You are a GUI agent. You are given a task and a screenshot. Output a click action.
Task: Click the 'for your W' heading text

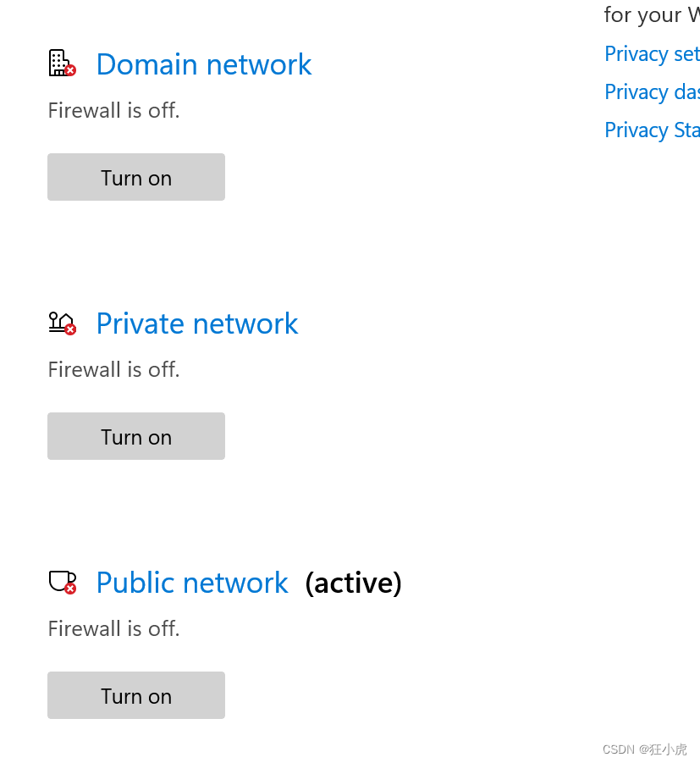(652, 15)
